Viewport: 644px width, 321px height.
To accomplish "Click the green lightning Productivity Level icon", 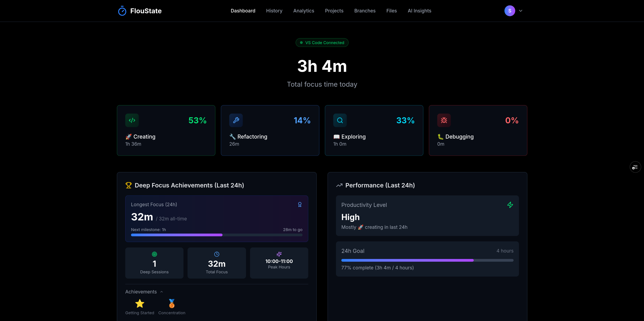I will tap(510, 205).
